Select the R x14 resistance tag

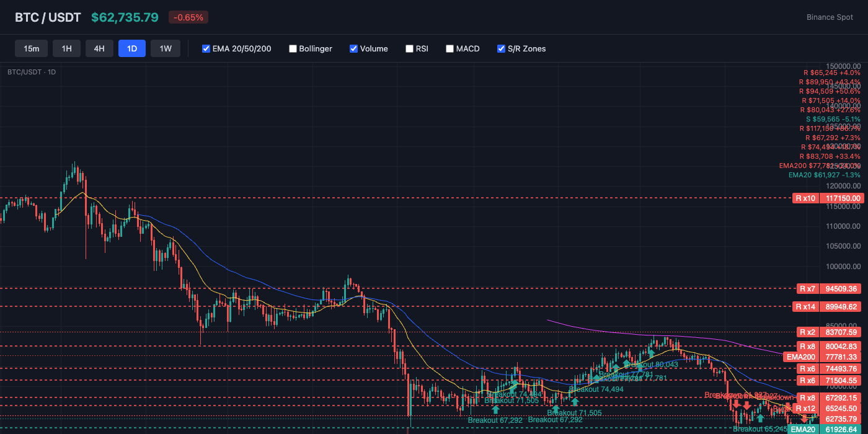pyautogui.click(x=806, y=306)
